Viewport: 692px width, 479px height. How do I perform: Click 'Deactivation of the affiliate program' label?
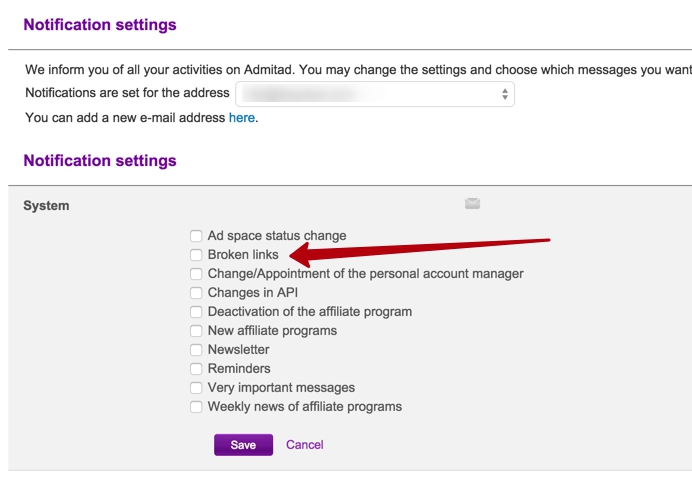pos(310,312)
